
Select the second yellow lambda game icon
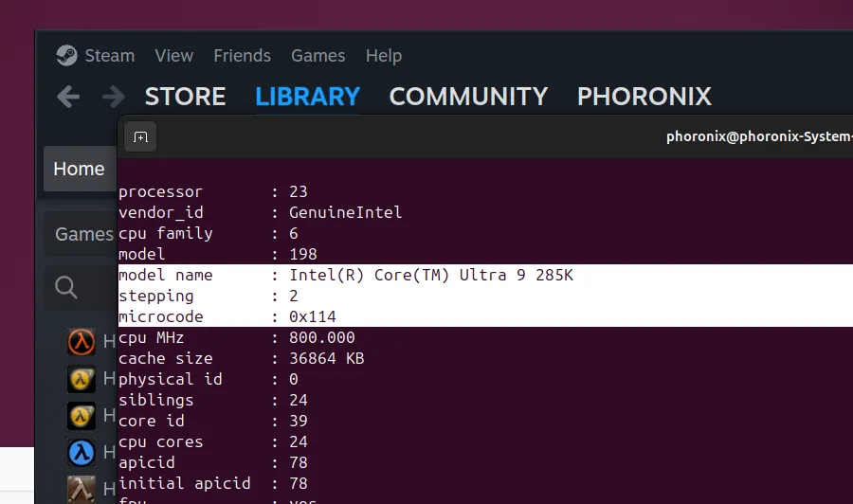[82, 416]
